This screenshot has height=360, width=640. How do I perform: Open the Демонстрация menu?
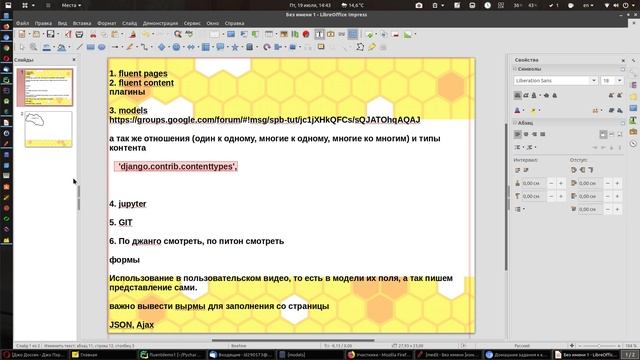160,23
